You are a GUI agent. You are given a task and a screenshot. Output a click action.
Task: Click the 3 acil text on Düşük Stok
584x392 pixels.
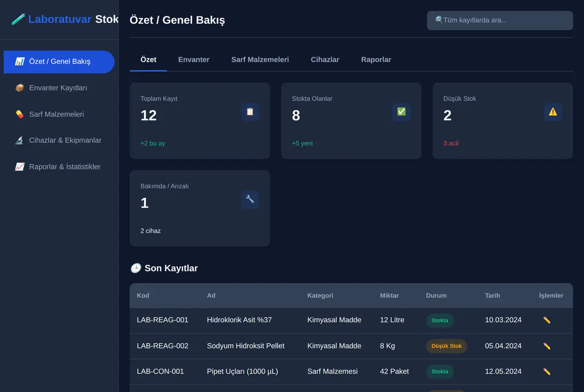click(x=451, y=143)
